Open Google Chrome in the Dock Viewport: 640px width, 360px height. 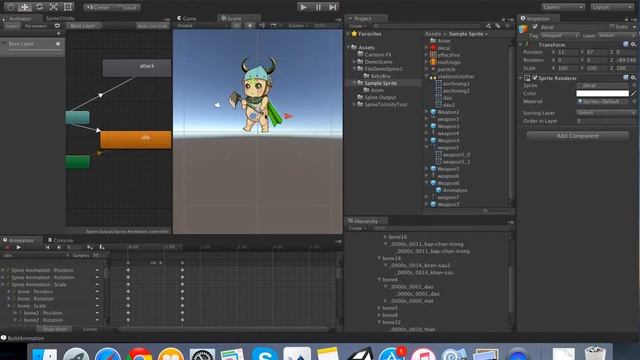[139, 353]
